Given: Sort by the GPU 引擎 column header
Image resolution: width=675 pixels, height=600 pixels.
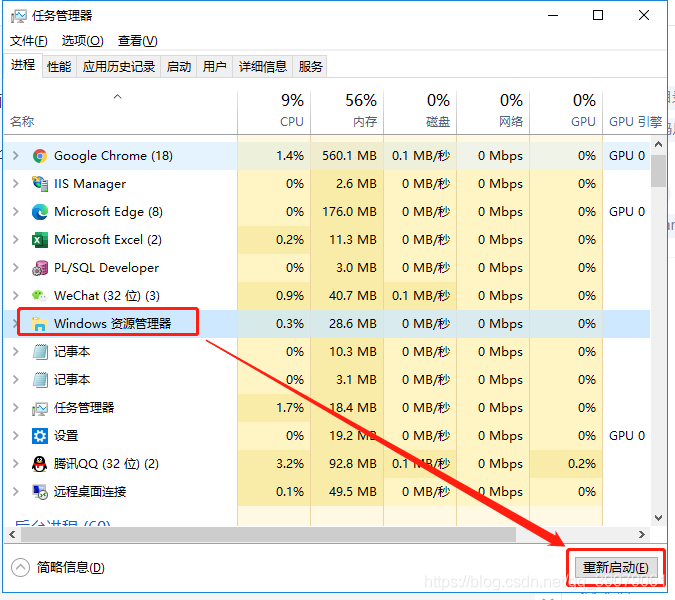Looking at the screenshot, I should (635, 111).
